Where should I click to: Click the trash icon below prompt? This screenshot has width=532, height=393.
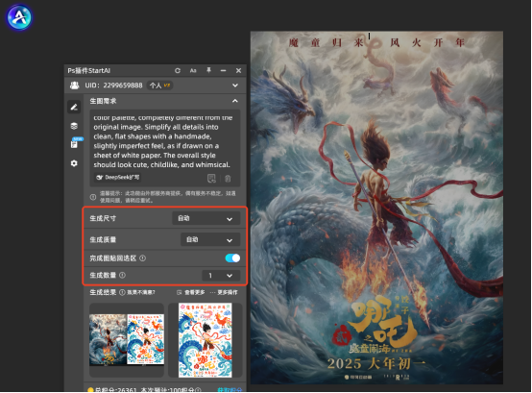coord(228,178)
